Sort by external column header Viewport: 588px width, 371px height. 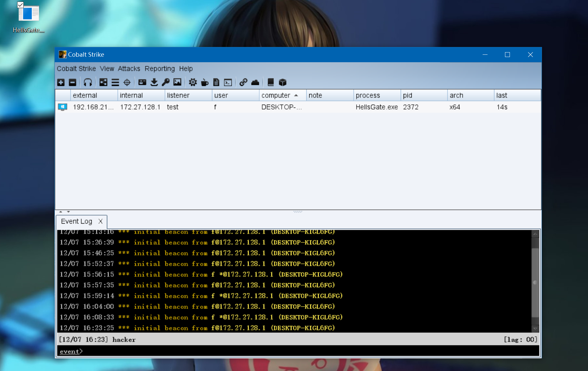[x=94, y=95]
